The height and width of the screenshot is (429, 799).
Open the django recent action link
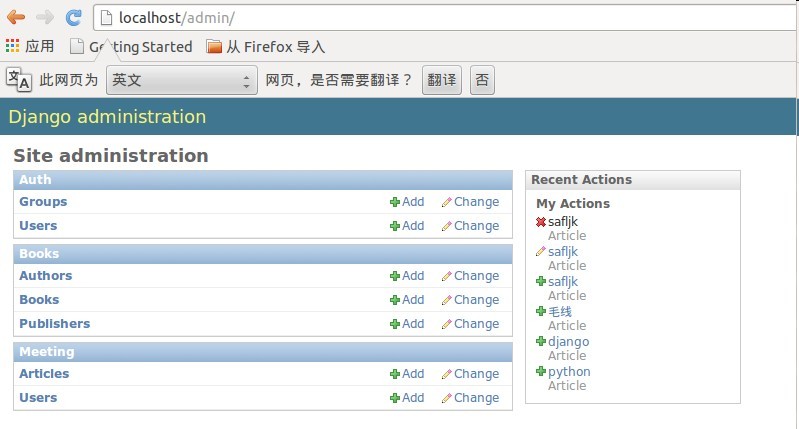[569, 341]
